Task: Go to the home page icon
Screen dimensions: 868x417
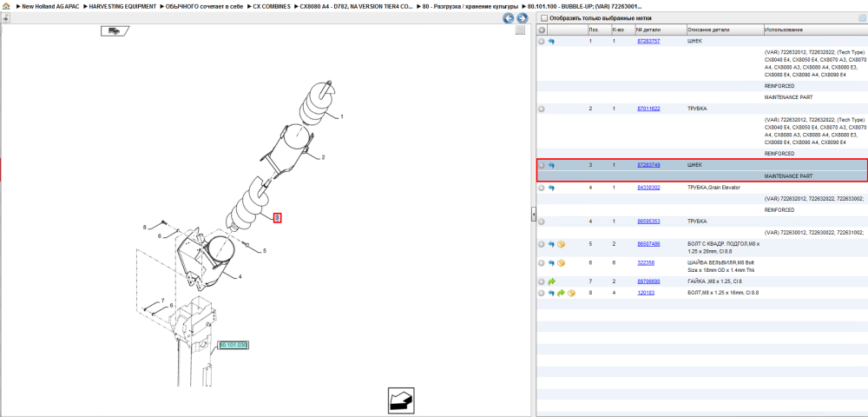Action: [x=6, y=6]
